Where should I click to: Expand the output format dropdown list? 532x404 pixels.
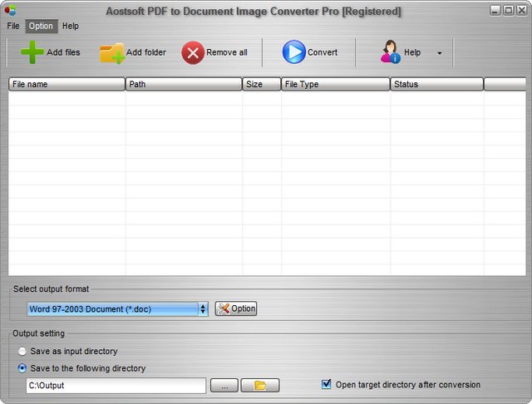[202, 309]
